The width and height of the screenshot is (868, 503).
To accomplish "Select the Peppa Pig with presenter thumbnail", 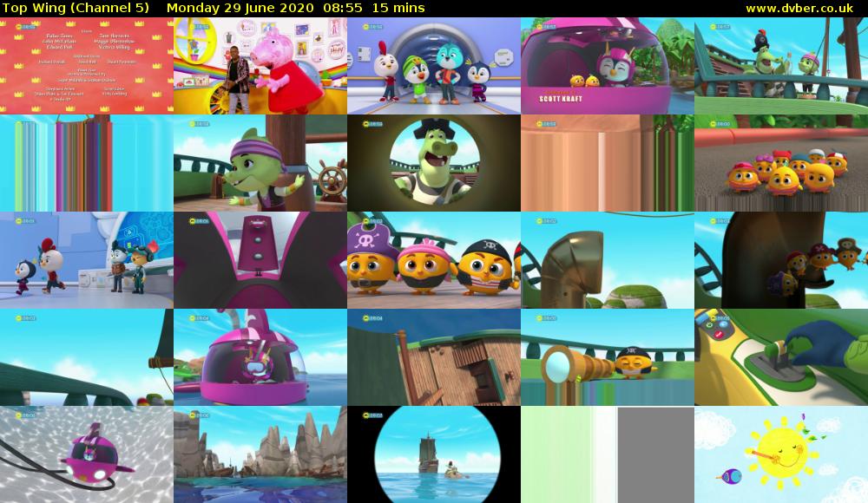I will pos(260,66).
